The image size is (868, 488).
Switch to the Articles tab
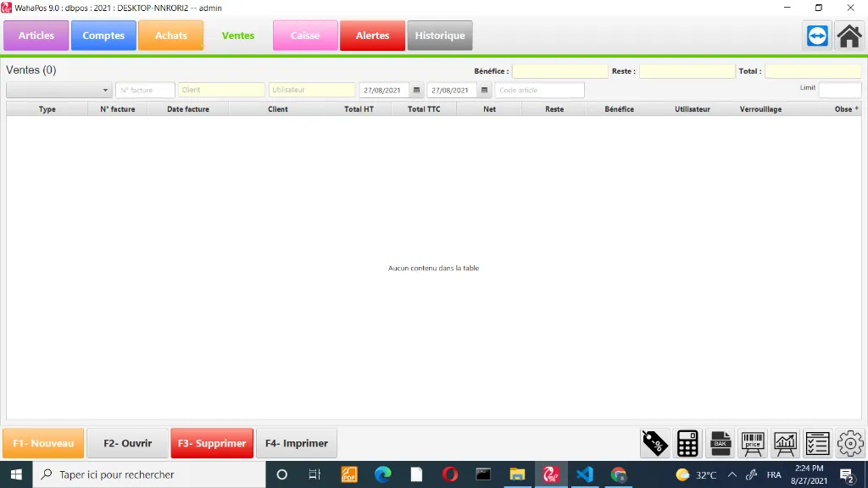point(36,35)
